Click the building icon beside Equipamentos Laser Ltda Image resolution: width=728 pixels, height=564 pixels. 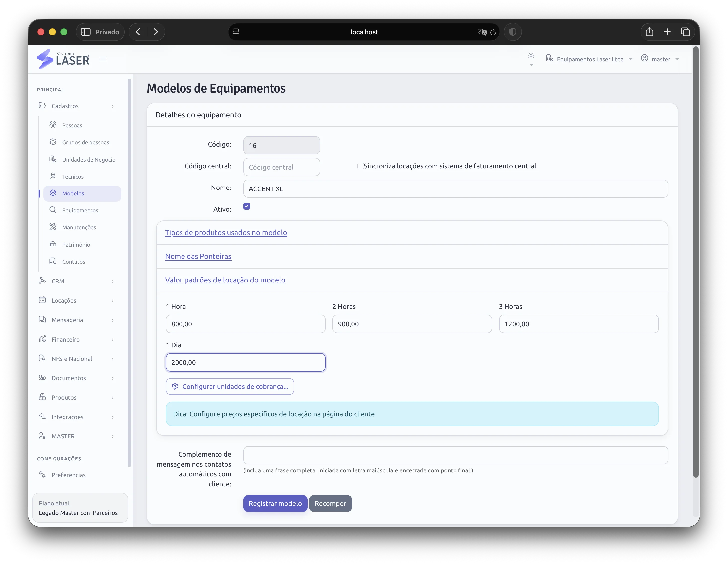549,58
